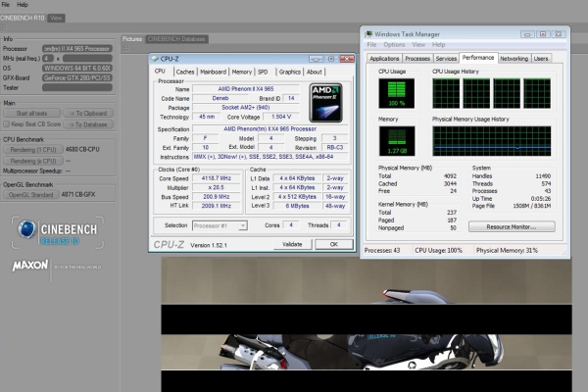The height and width of the screenshot is (392, 588).
Task: Select the CINEBENCH Database tab
Action: (175, 39)
